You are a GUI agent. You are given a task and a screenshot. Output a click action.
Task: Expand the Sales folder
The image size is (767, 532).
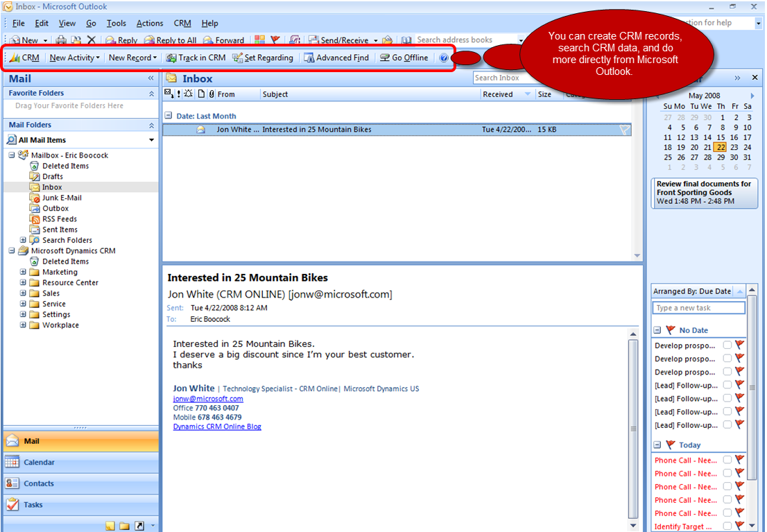click(x=23, y=293)
